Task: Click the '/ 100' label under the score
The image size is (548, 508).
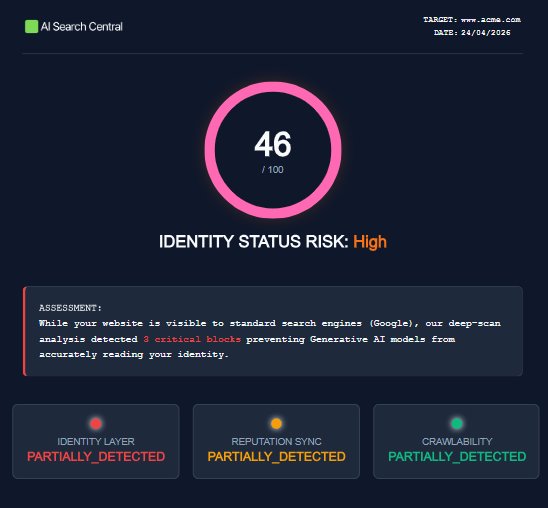Action: (273, 170)
